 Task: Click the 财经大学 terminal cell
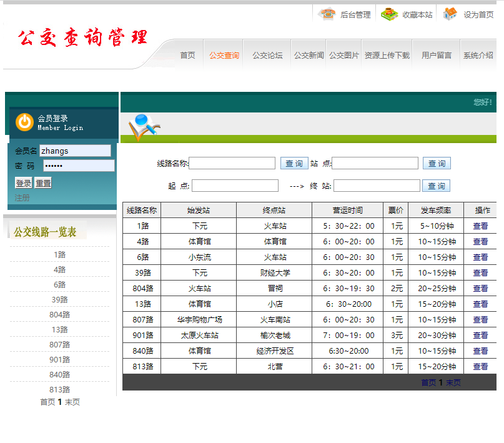275,273
